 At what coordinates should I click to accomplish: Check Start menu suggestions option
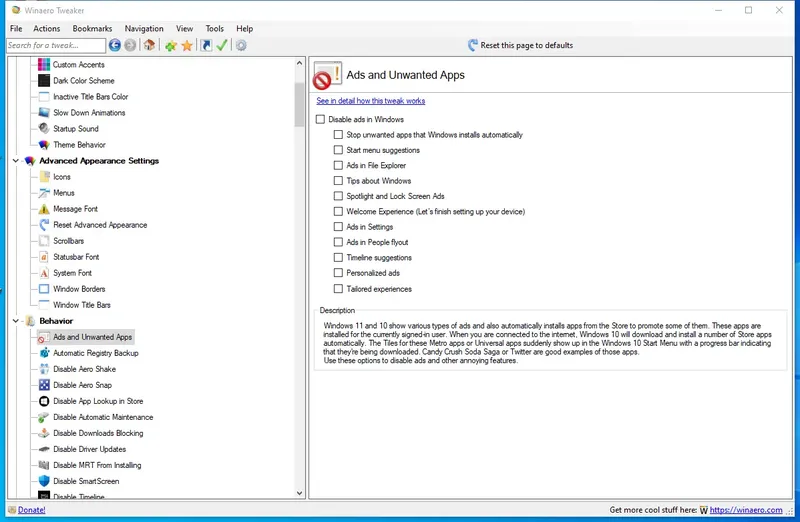click(338, 150)
